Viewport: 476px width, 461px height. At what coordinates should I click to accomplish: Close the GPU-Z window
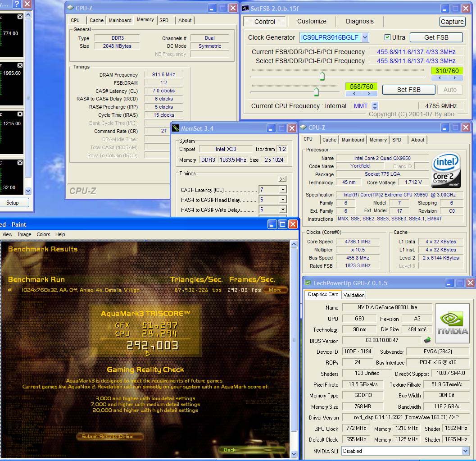[470, 283]
